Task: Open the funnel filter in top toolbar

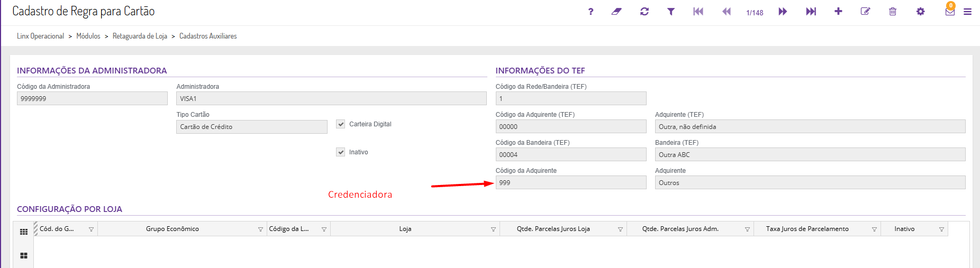Action: pos(670,12)
